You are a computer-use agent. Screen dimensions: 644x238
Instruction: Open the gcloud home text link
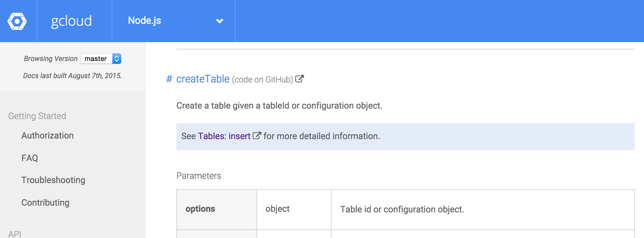(x=71, y=21)
